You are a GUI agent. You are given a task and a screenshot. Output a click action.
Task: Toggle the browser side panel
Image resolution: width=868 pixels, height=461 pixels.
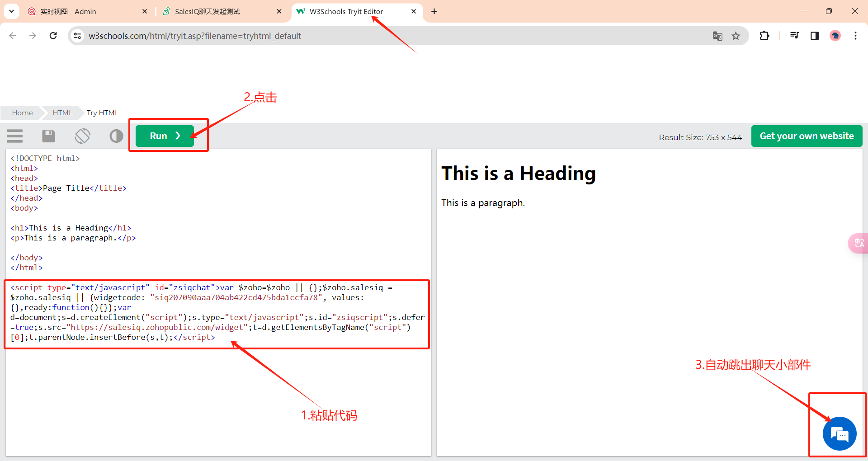point(815,36)
